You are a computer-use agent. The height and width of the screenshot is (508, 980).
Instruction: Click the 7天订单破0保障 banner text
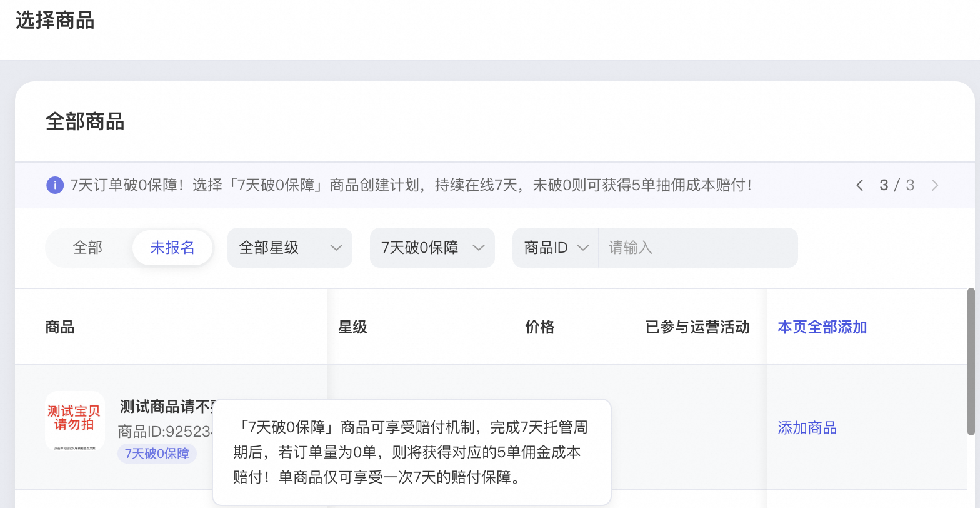[410, 185]
